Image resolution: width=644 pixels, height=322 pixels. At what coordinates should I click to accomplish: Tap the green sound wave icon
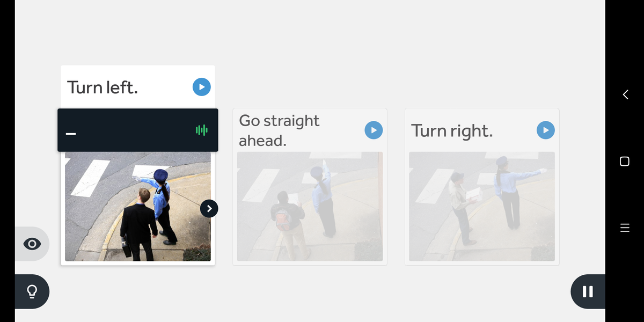(x=201, y=130)
